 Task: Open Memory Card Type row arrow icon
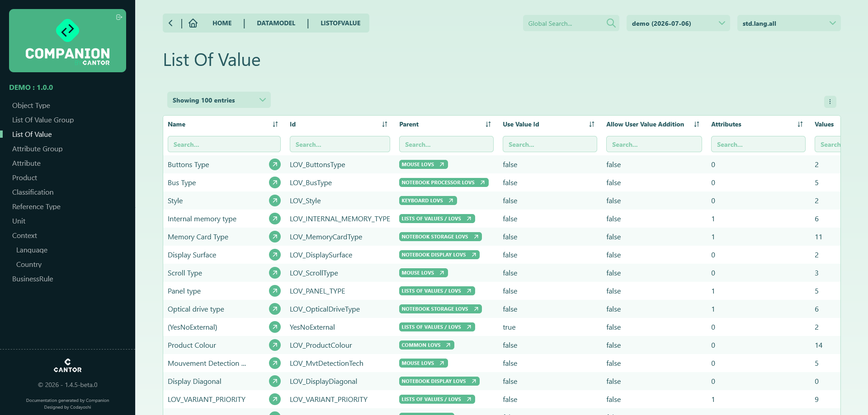click(x=275, y=237)
